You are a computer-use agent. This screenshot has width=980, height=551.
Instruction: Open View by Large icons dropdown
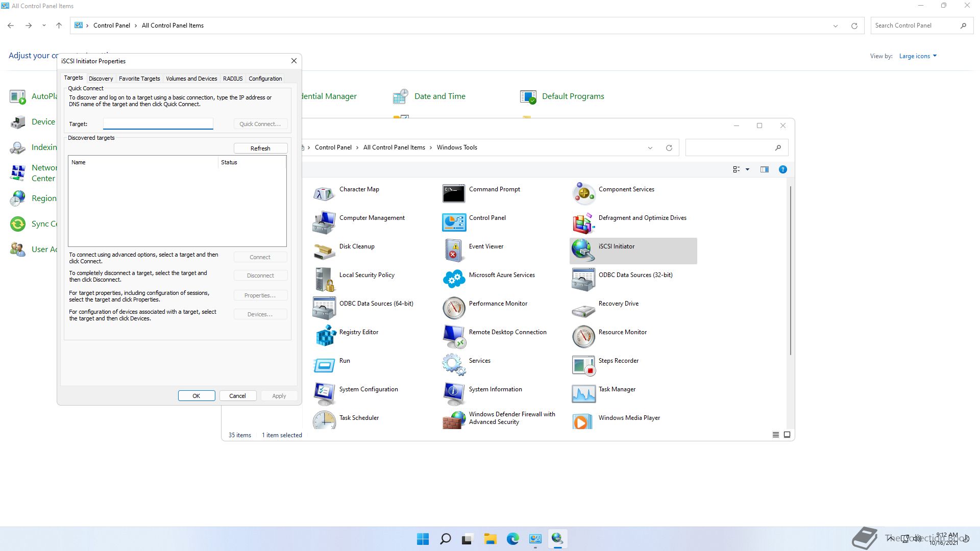tap(918, 56)
